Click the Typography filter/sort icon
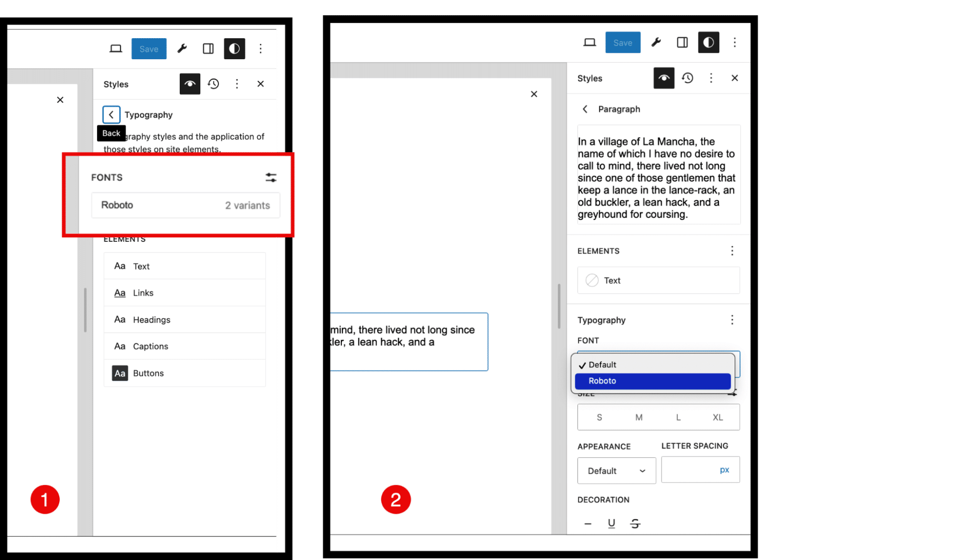This screenshot has height=560, width=979. click(x=271, y=177)
